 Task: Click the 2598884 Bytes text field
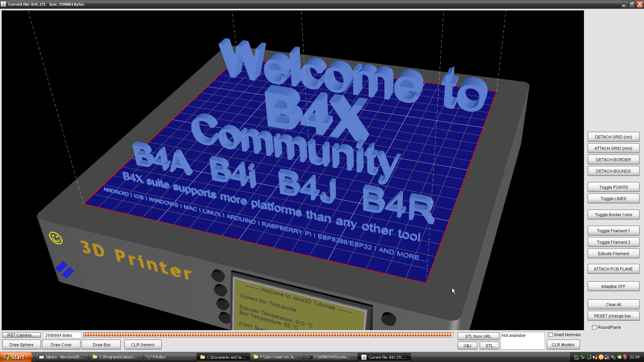(62, 335)
